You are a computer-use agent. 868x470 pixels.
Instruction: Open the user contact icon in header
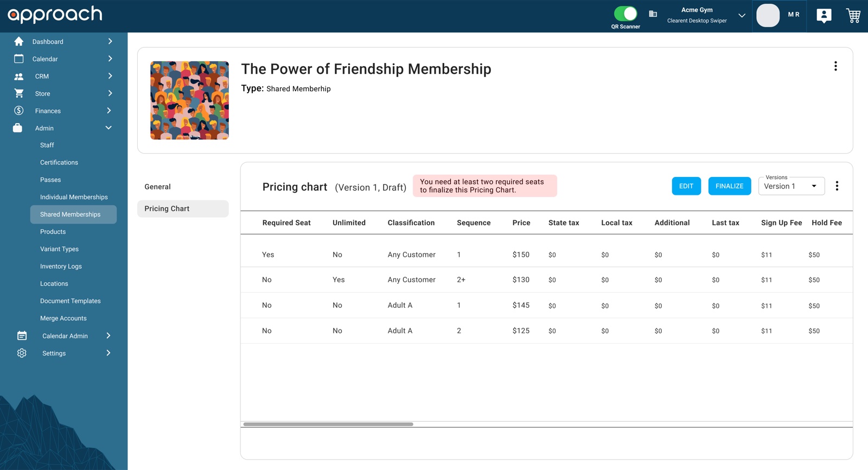(x=824, y=16)
